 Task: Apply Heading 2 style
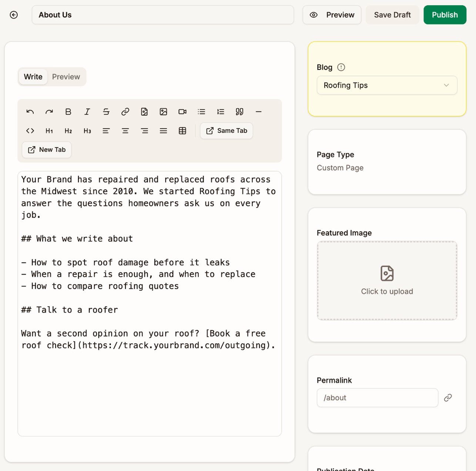pos(68,131)
